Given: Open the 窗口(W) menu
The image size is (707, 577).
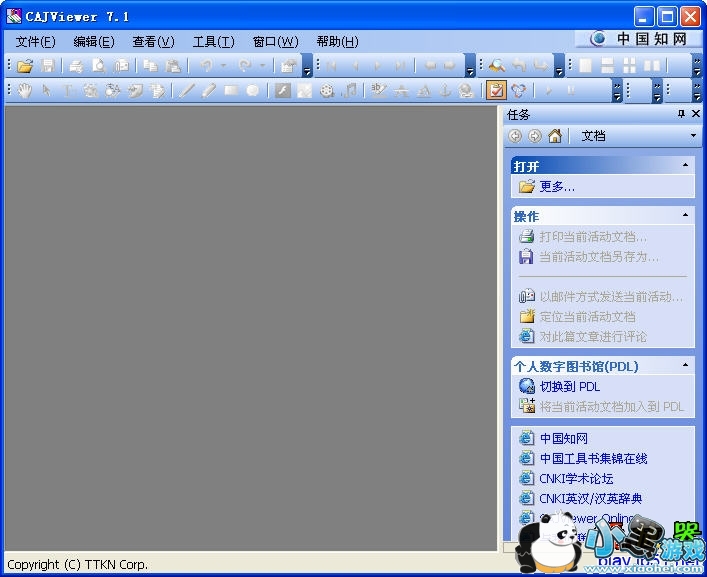Looking at the screenshot, I should pyautogui.click(x=275, y=42).
